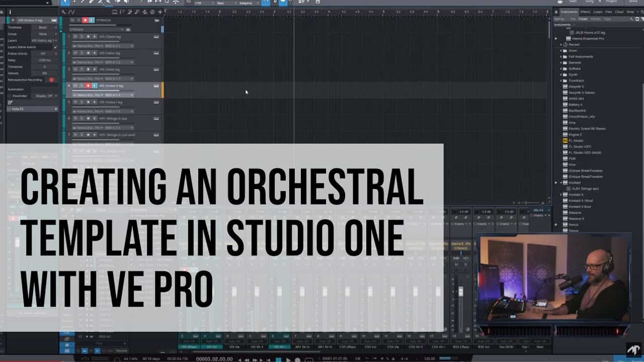Add Note FX with plus icon

click(55, 109)
